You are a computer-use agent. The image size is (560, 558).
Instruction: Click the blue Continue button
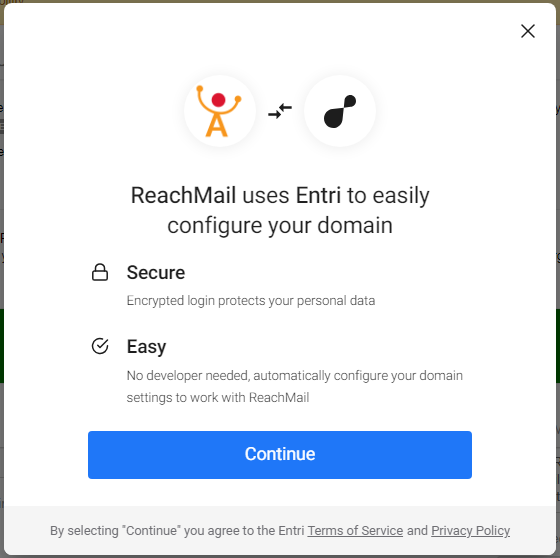[280, 454]
